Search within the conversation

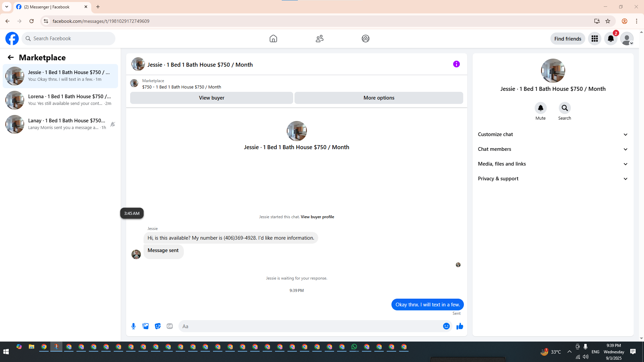(565, 108)
